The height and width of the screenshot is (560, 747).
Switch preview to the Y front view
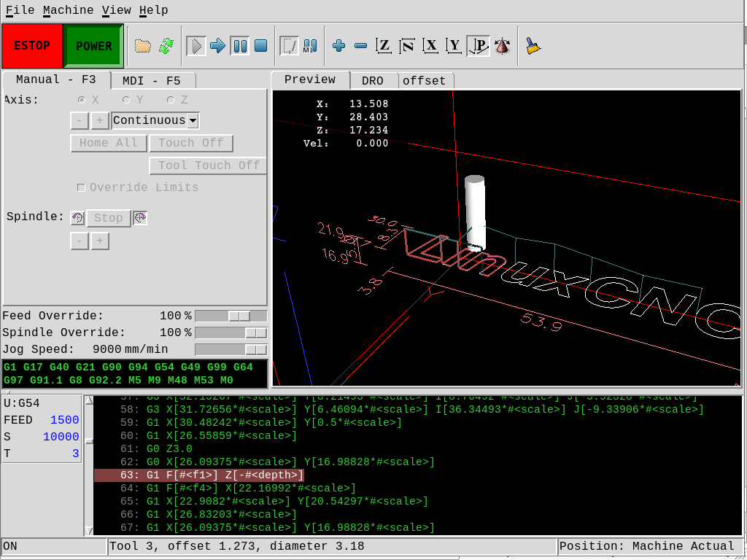click(454, 46)
